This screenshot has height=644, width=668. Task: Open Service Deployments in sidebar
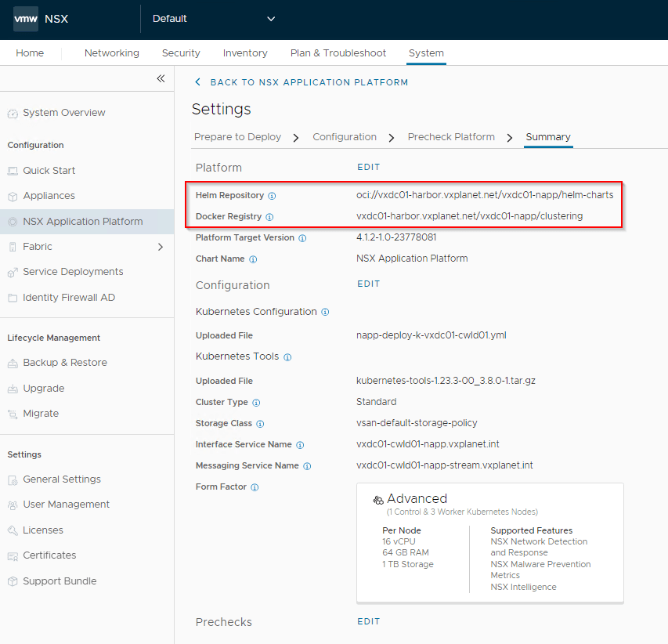pyautogui.click(x=73, y=272)
